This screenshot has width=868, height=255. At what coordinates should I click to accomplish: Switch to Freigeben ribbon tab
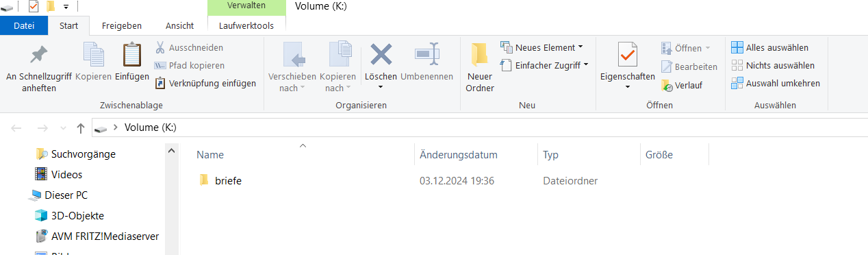click(122, 25)
